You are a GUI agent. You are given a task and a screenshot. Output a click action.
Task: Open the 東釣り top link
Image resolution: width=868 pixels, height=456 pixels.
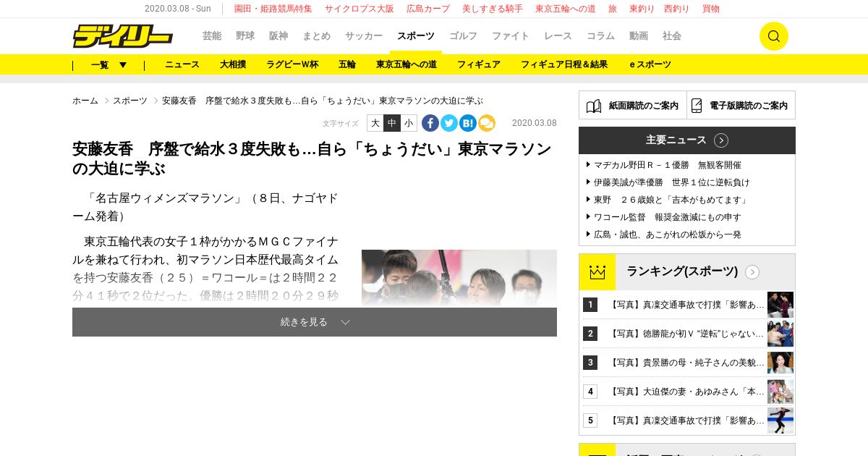(x=642, y=9)
